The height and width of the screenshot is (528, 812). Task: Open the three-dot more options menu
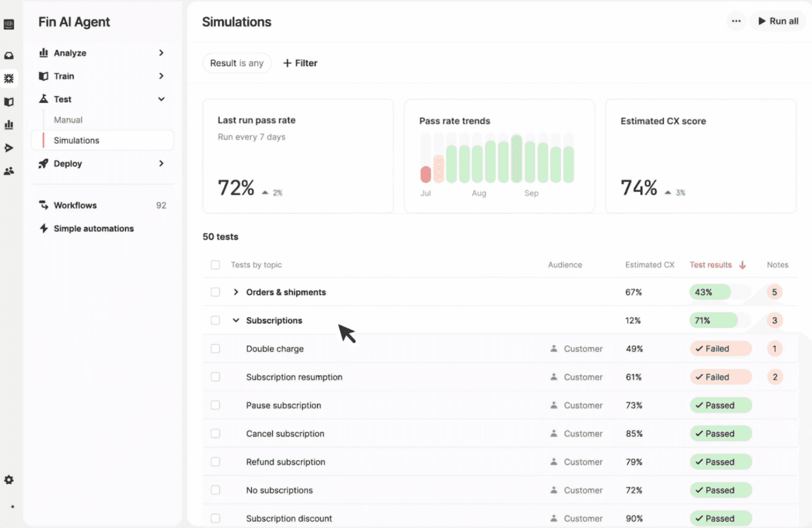tap(736, 21)
